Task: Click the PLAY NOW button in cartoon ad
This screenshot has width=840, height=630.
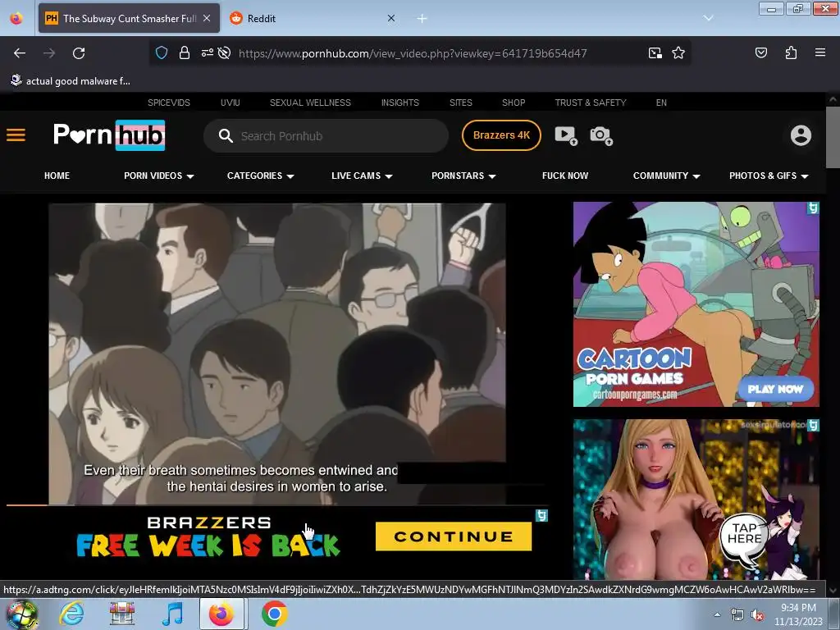Action: pos(775,389)
